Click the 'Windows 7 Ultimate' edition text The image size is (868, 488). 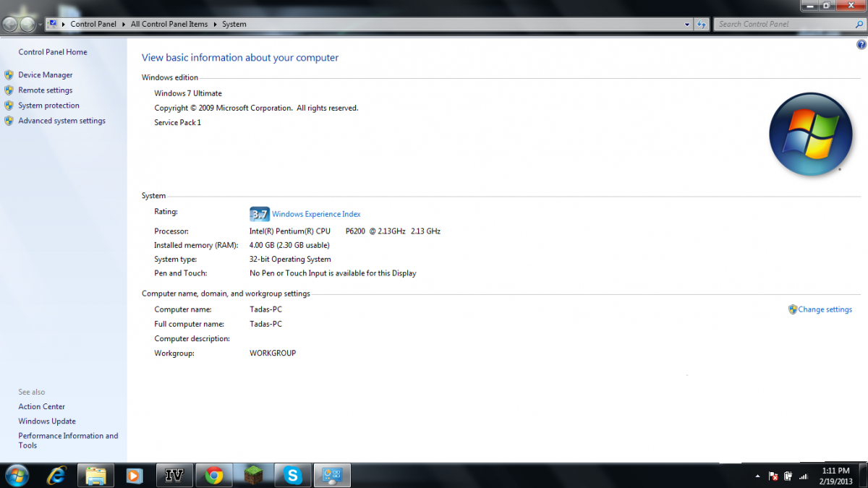tap(188, 93)
